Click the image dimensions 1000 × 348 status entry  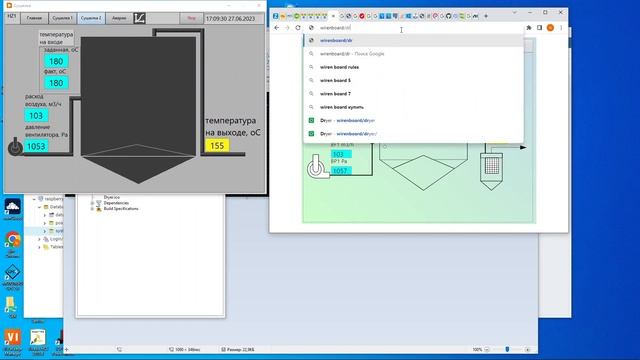[184, 349]
